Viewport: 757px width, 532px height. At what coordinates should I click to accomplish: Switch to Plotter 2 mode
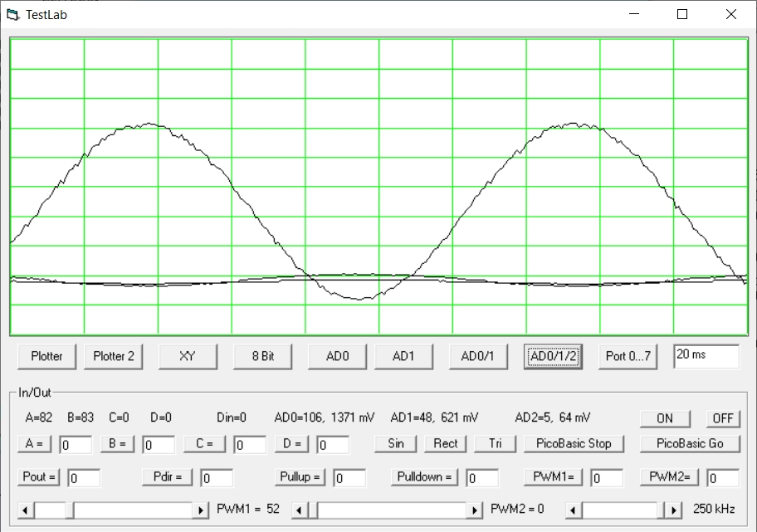pyautogui.click(x=114, y=356)
